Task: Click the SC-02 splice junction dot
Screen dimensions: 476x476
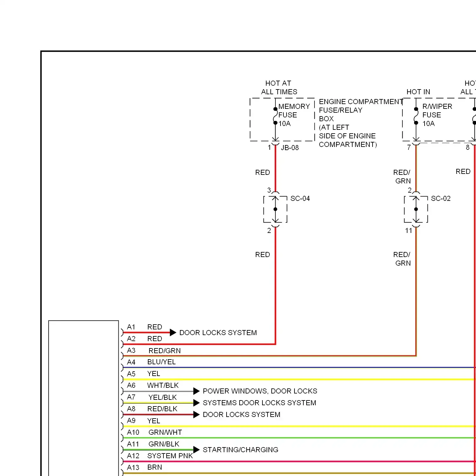Action: click(x=416, y=209)
